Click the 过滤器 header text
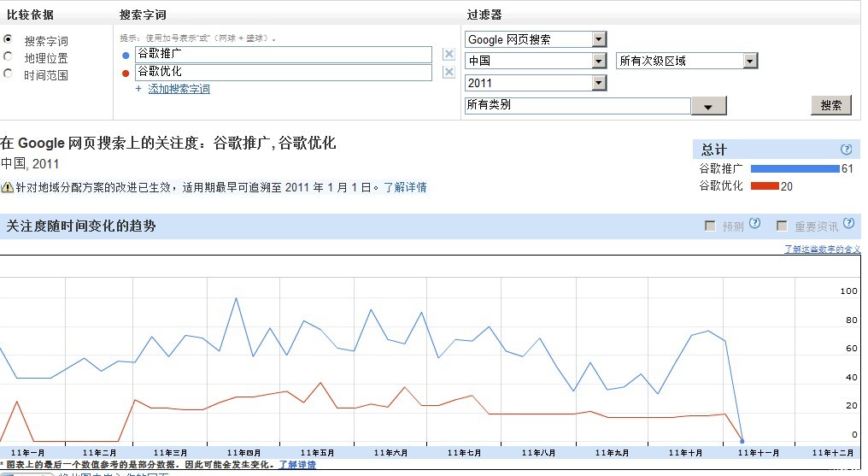Viewport: 868px width, 476px height. click(484, 15)
